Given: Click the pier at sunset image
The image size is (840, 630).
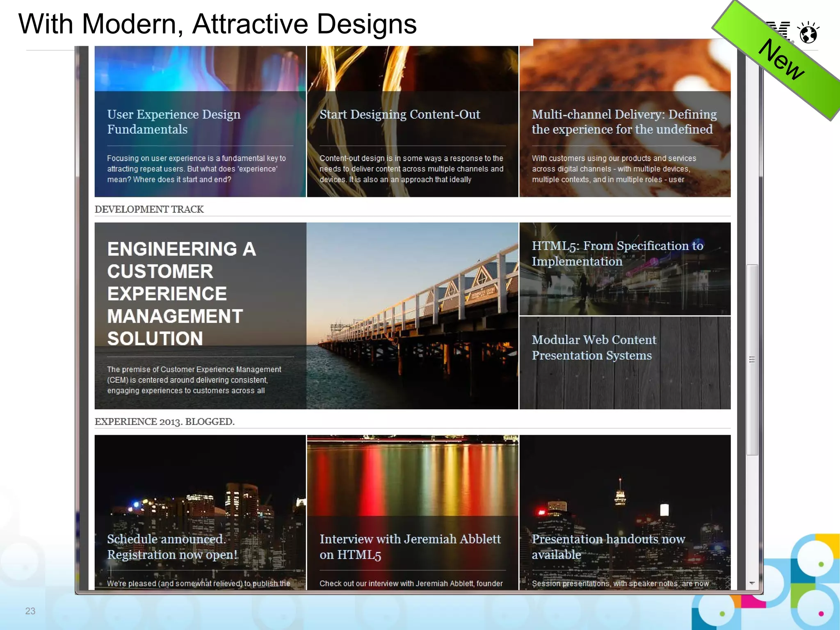Looking at the screenshot, I should [x=412, y=316].
